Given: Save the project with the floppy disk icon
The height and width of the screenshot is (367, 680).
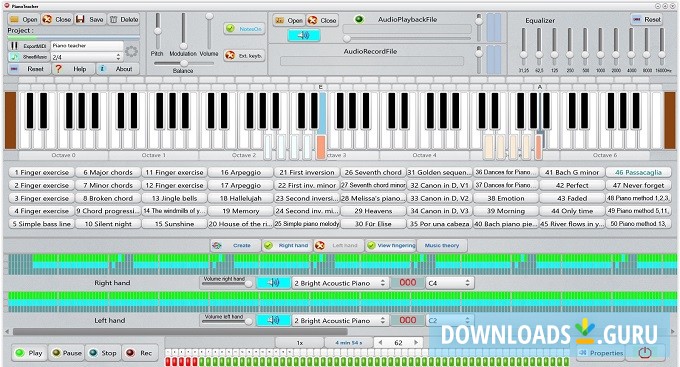Looking at the screenshot, I should point(90,20).
